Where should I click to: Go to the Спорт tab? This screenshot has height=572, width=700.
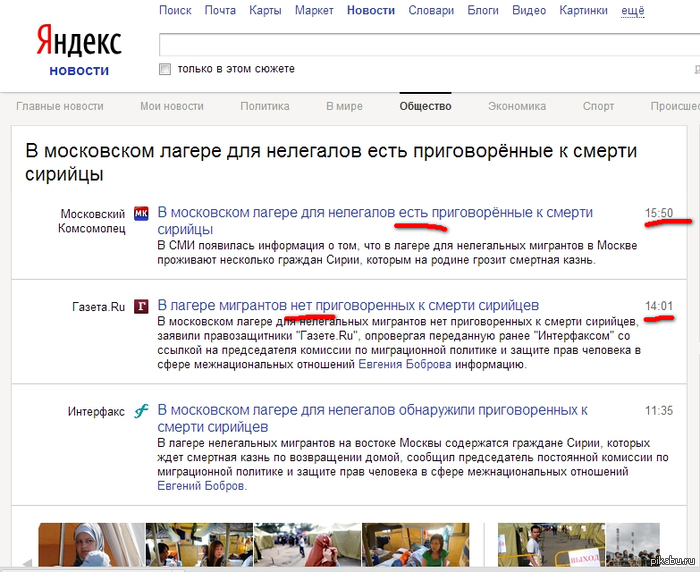[x=598, y=106]
